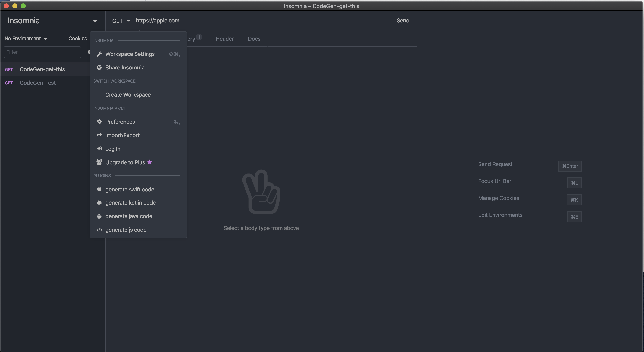Select the Header tab
The height and width of the screenshot is (352, 644).
pos(225,38)
